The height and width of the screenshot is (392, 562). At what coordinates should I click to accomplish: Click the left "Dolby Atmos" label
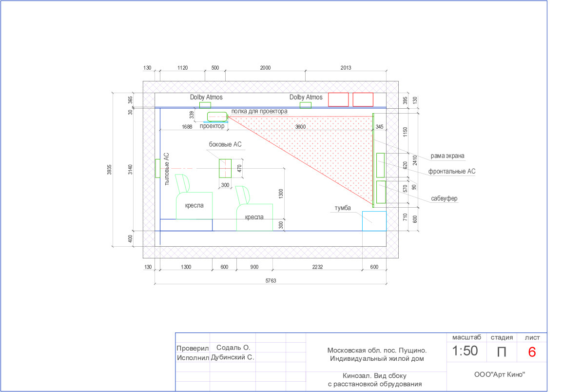(x=206, y=98)
